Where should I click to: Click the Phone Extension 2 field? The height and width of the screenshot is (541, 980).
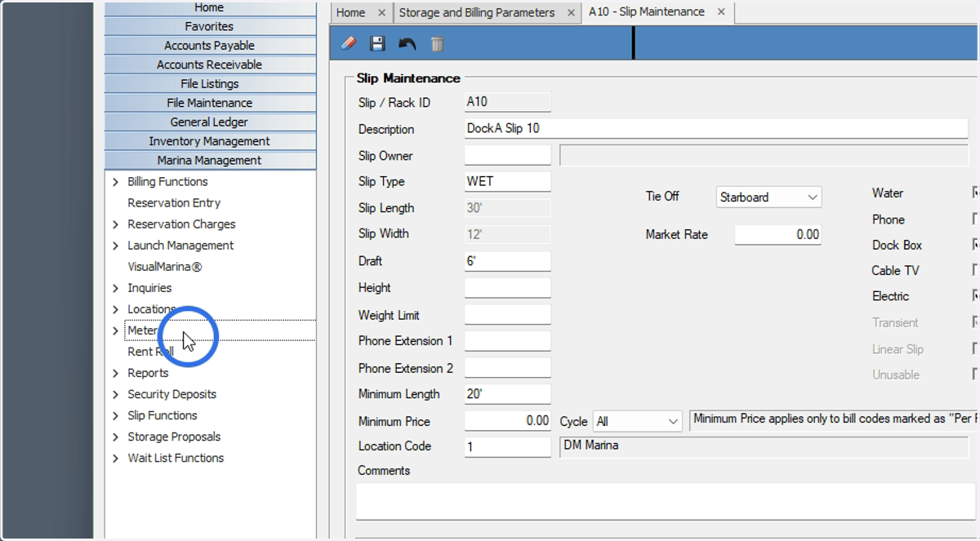[508, 367]
